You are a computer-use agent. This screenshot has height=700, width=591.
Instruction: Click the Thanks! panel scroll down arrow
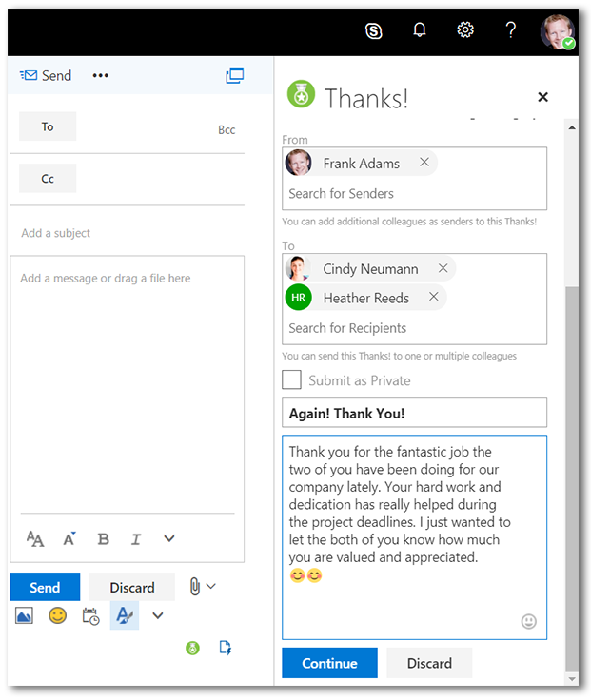pyautogui.click(x=571, y=678)
